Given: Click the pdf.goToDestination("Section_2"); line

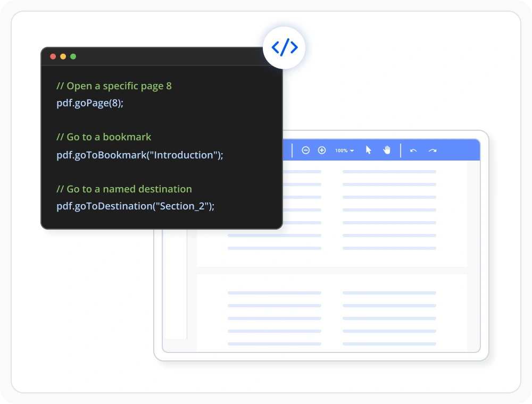Looking at the screenshot, I should 135,206.
